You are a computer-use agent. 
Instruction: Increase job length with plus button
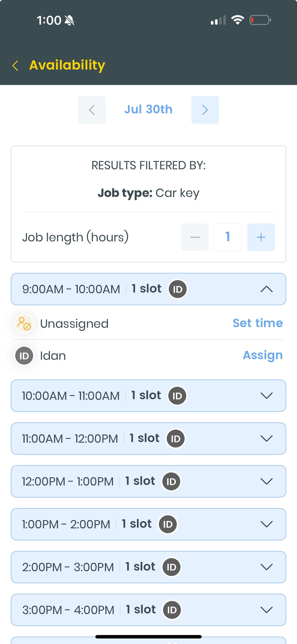point(261,237)
